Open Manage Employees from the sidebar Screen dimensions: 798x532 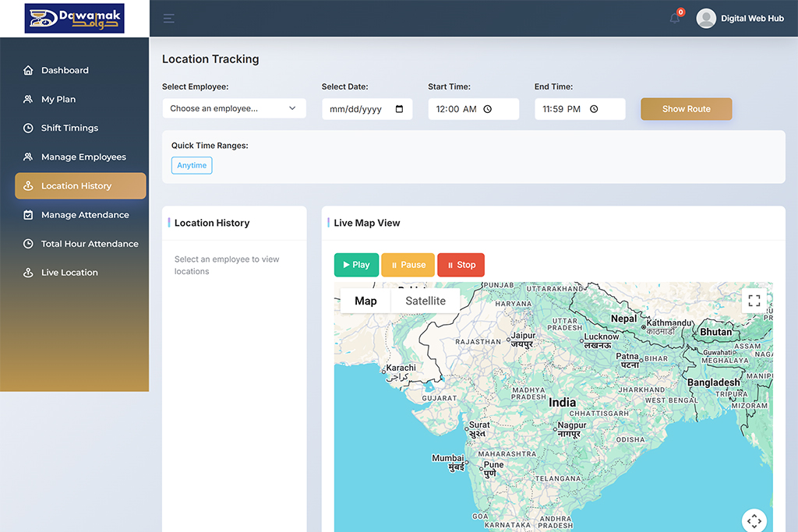pos(84,157)
